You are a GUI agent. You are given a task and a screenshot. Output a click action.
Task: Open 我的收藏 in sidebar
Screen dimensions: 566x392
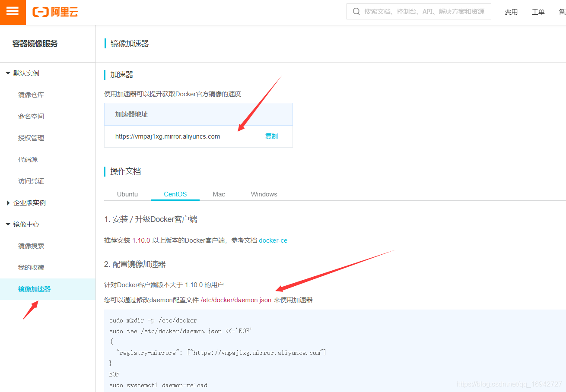(x=31, y=268)
